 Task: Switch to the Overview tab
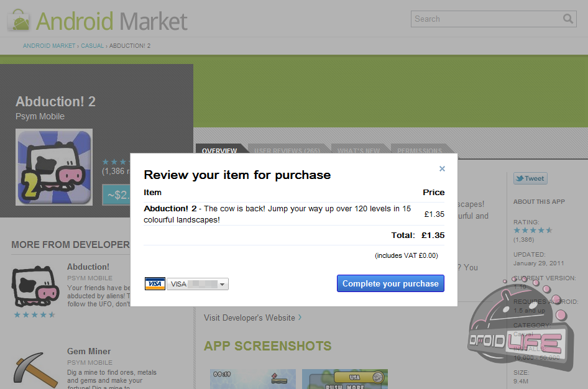point(219,151)
